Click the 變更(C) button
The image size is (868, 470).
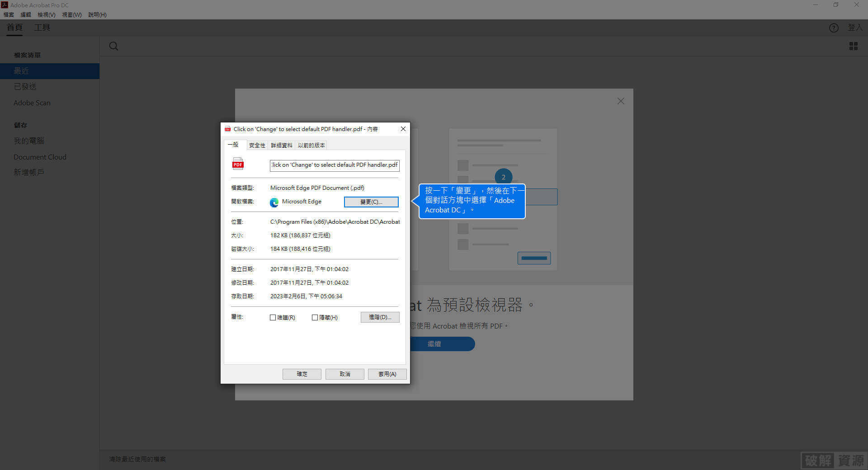click(371, 202)
